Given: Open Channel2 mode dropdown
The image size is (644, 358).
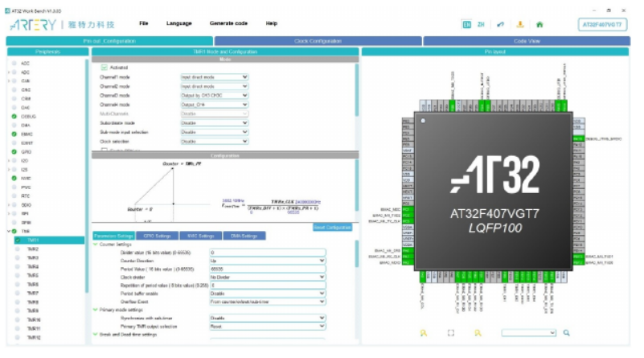Looking at the screenshot, I should (215, 86).
